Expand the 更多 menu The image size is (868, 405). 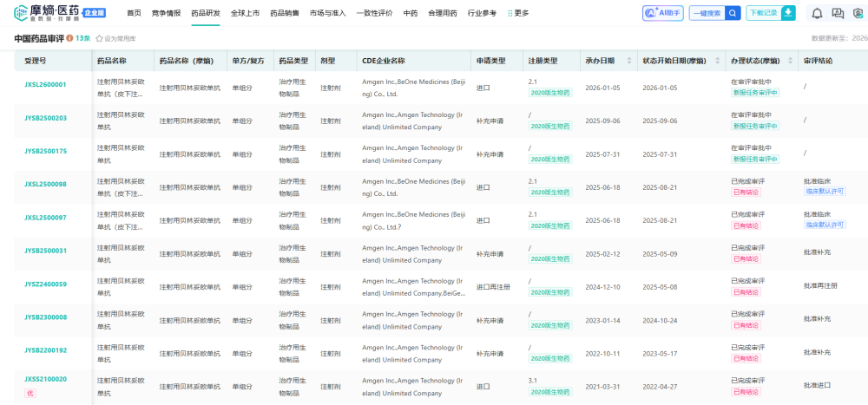pyautogui.click(x=518, y=13)
